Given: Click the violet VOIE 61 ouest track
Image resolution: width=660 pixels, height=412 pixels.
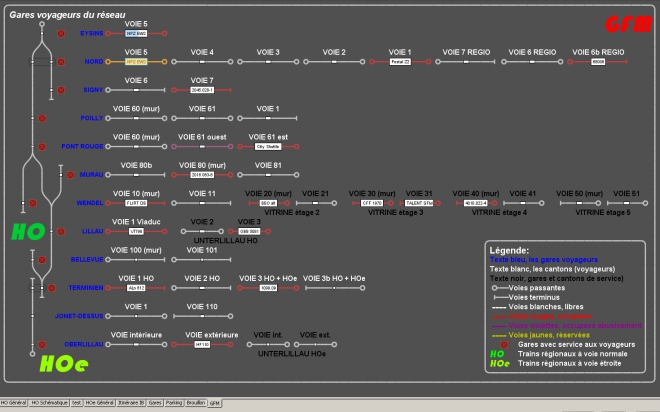Looking at the screenshot, I should 202,146.
